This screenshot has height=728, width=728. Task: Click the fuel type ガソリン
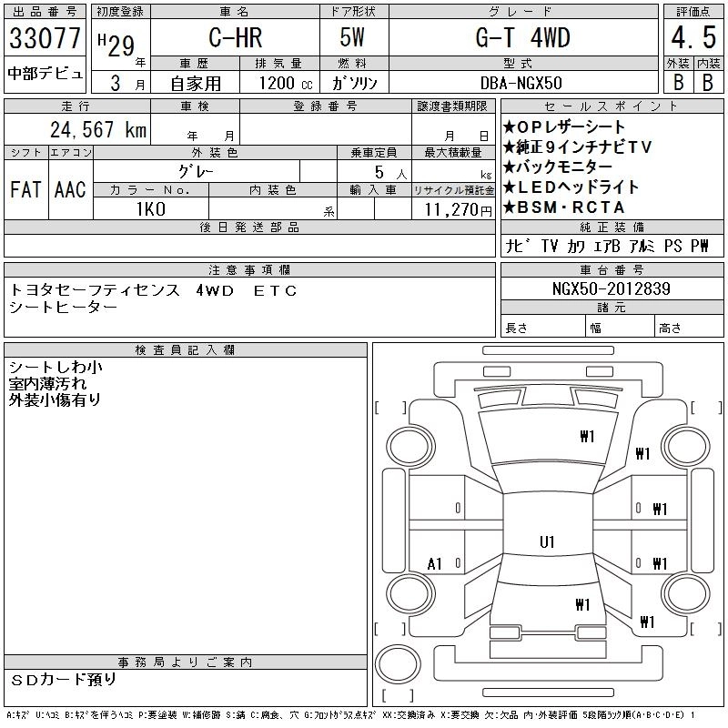(354, 83)
